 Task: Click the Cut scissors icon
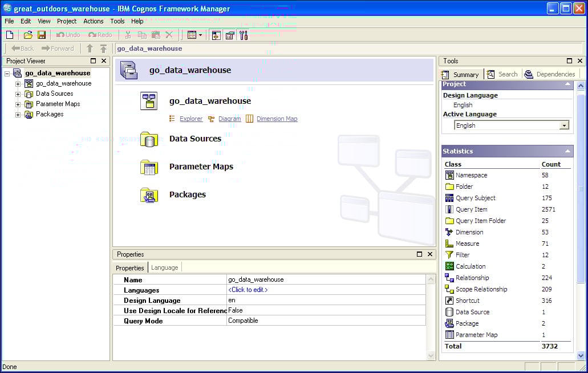coord(128,35)
